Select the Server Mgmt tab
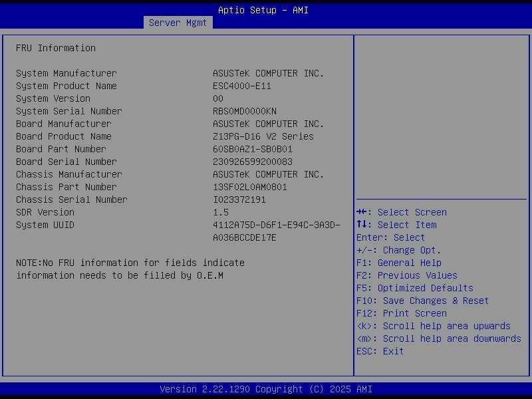 178,23
